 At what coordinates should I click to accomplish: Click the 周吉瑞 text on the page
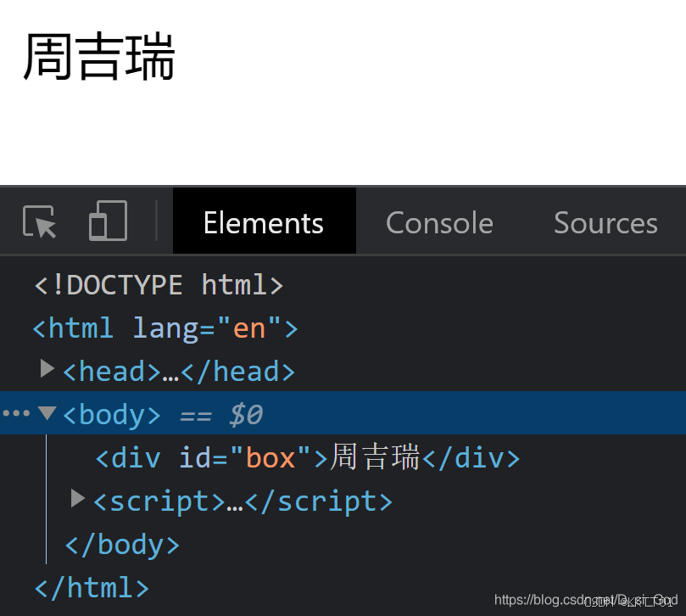99,57
